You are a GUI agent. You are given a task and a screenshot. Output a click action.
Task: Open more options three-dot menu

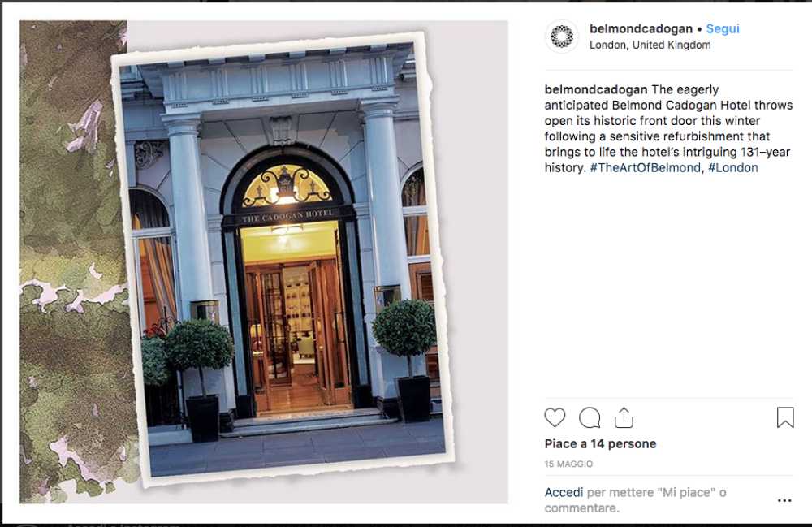click(x=784, y=500)
